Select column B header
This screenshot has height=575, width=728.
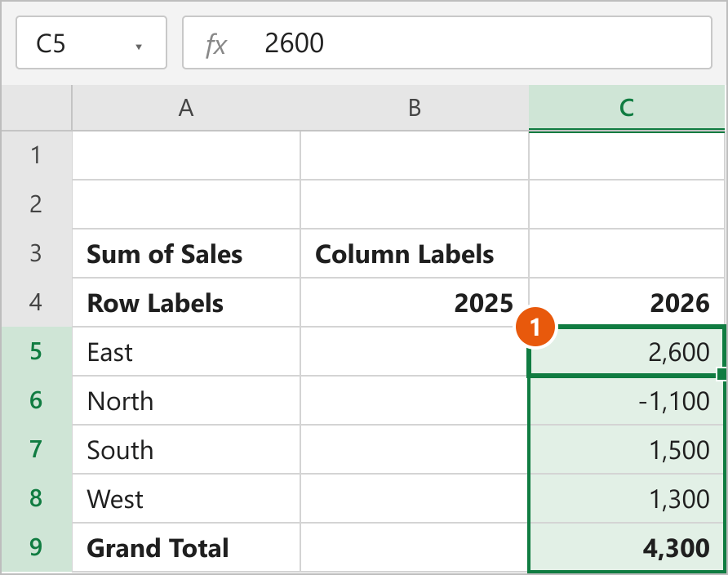pyautogui.click(x=414, y=108)
